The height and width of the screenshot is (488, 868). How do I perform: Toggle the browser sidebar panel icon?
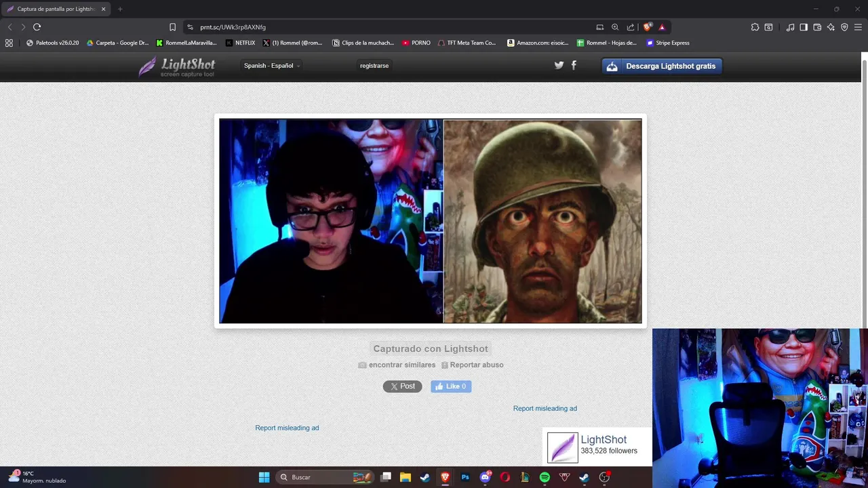point(804,27)
